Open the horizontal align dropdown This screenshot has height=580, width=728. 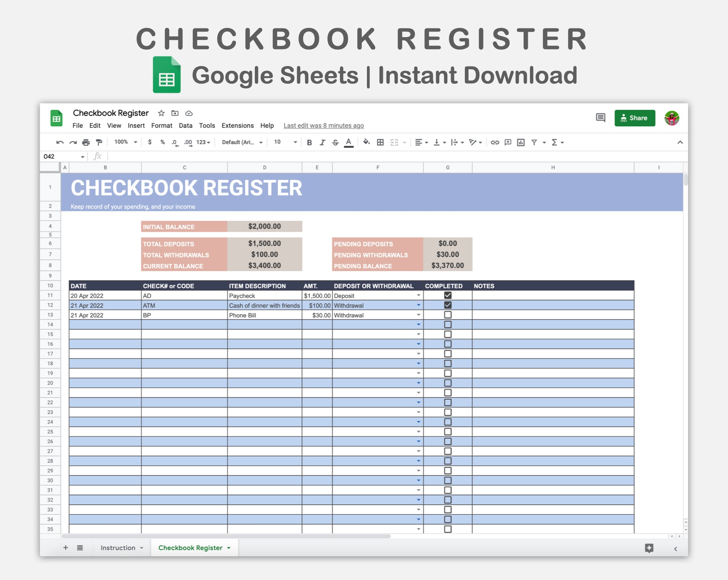421,142
